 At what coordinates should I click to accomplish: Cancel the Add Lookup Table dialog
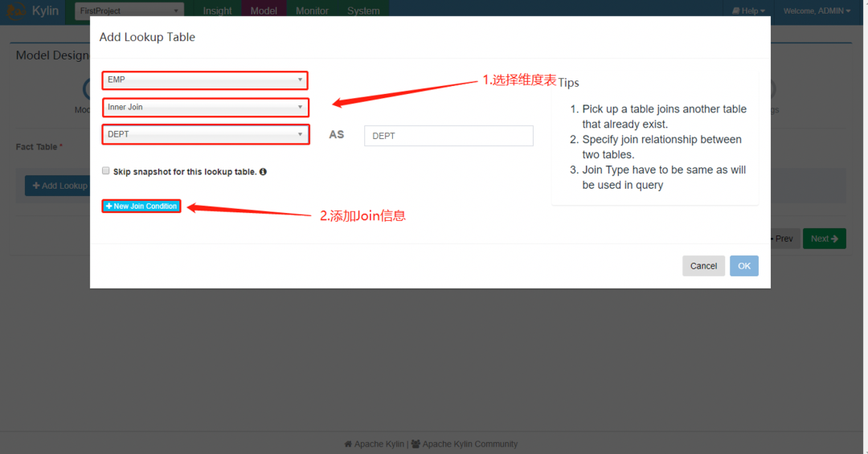703,266
